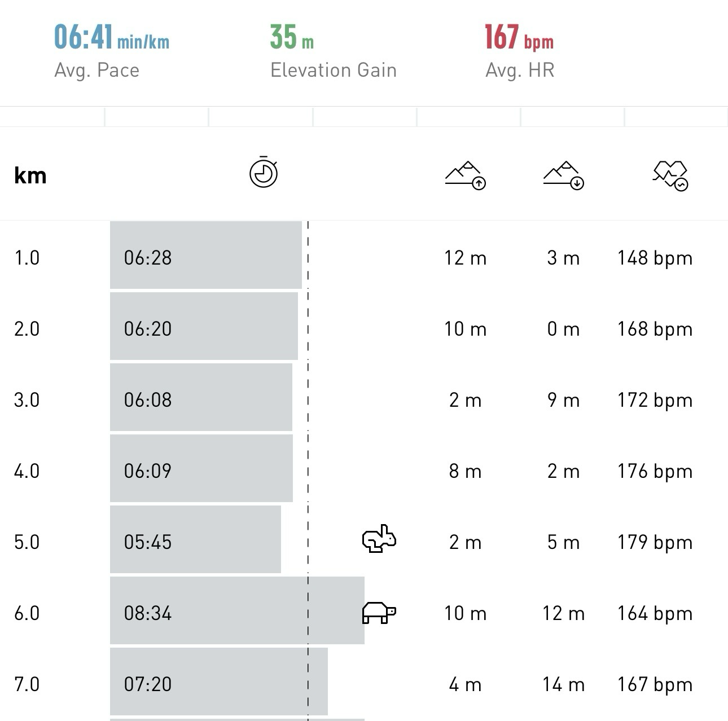The height and width of the screenshot is (721, 728).
Task: Tap the turtle slowest split icon
Action: coord(379,613)
